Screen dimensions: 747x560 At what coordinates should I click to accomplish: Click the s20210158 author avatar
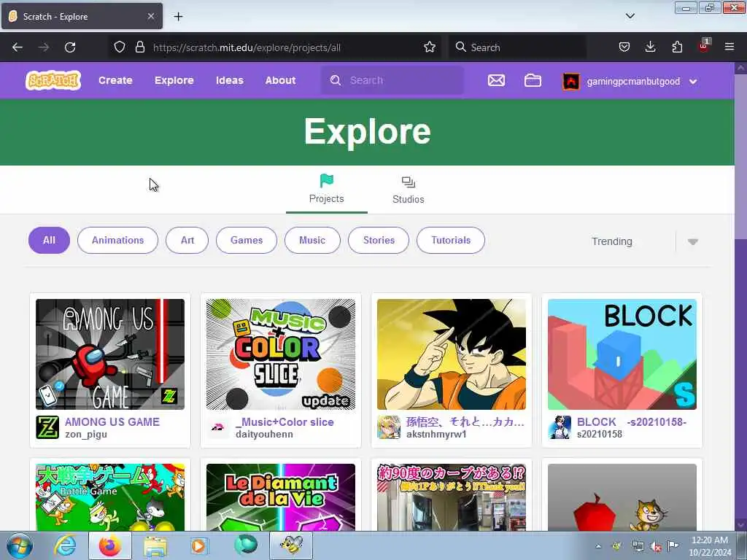[x=560, y=427]
